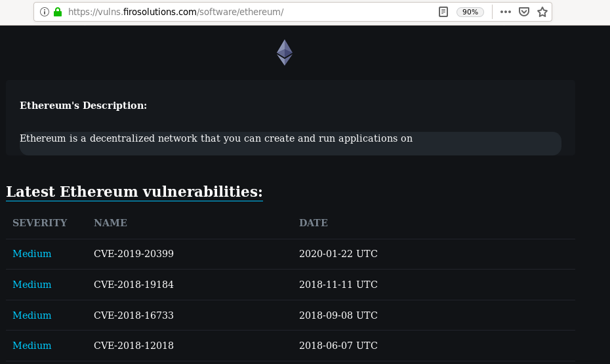610x364 pixels.
Task: Reset the 90% zoom level badge
Action: 470,12
